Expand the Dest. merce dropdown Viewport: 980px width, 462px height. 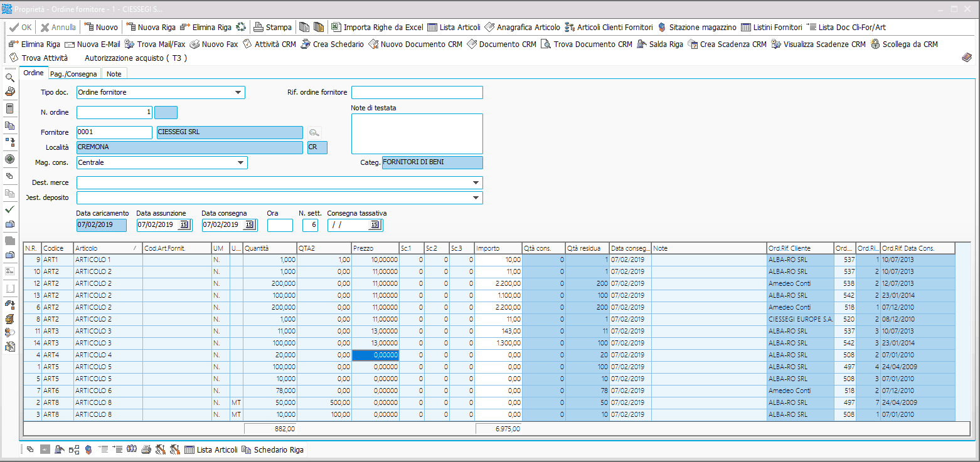pyautogui.click(x=476, y=183)
